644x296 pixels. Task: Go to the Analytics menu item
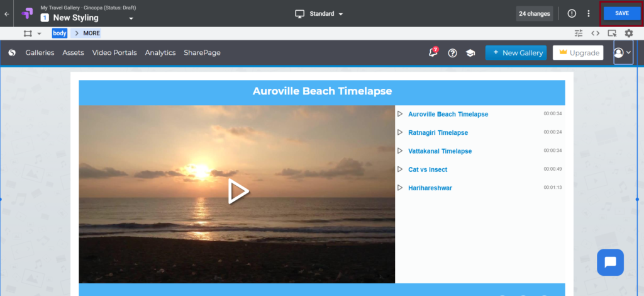click(160, 53)
